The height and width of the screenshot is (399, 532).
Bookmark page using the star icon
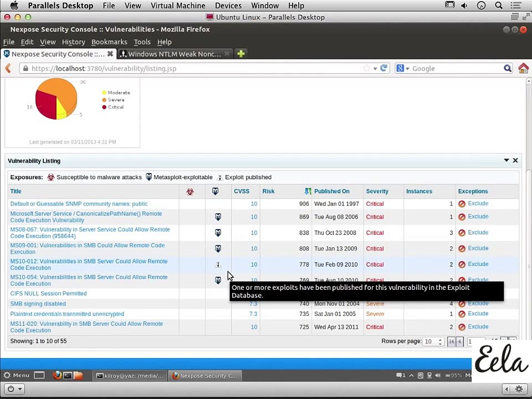pos(366,68)
